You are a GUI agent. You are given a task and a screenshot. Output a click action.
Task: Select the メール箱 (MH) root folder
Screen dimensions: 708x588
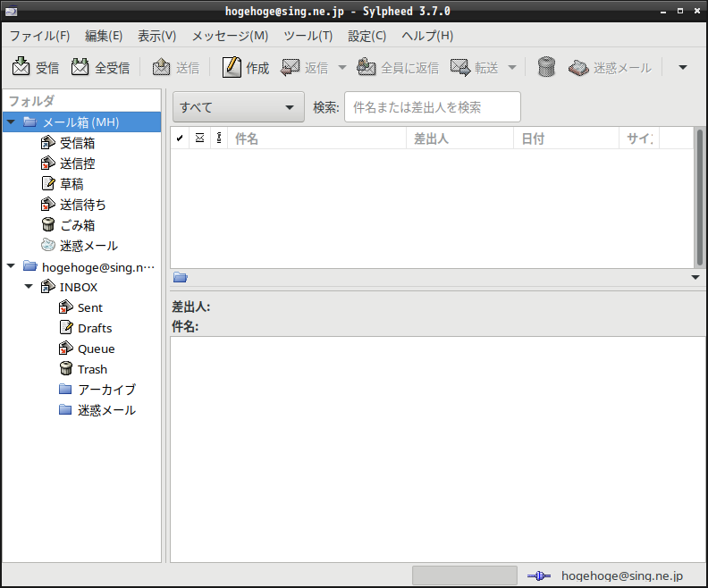(x=80, y=122)
